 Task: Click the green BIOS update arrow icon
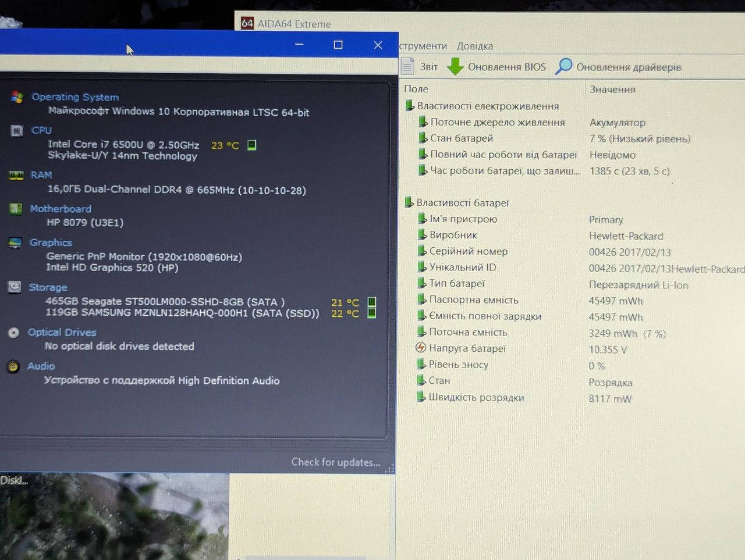click(455, 66)
